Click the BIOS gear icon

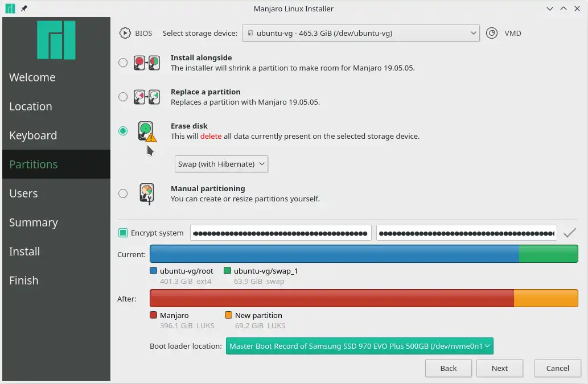coord(125,34)
